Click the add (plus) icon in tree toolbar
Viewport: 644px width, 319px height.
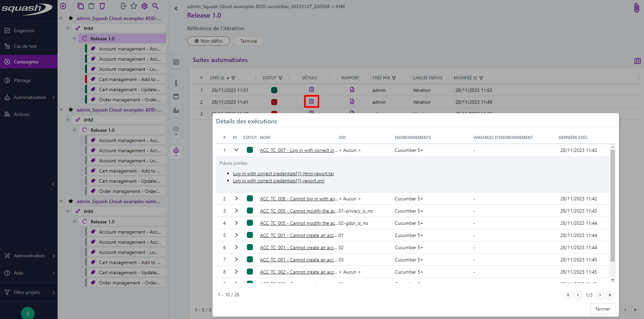pos(63,6)
